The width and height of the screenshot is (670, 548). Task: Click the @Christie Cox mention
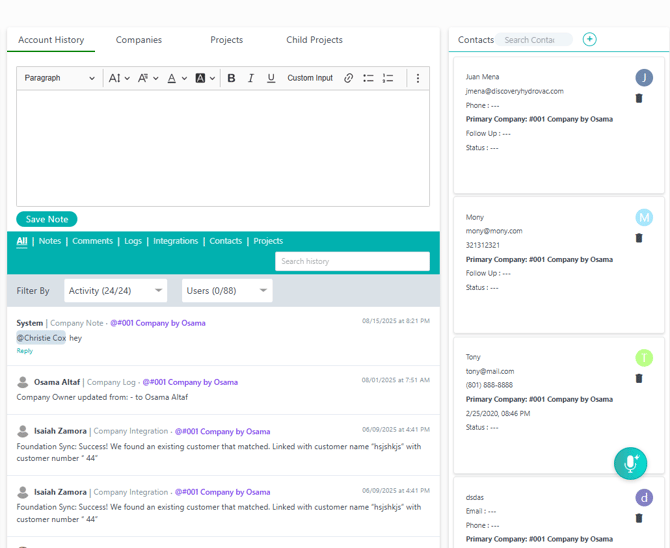click(41, 338)
